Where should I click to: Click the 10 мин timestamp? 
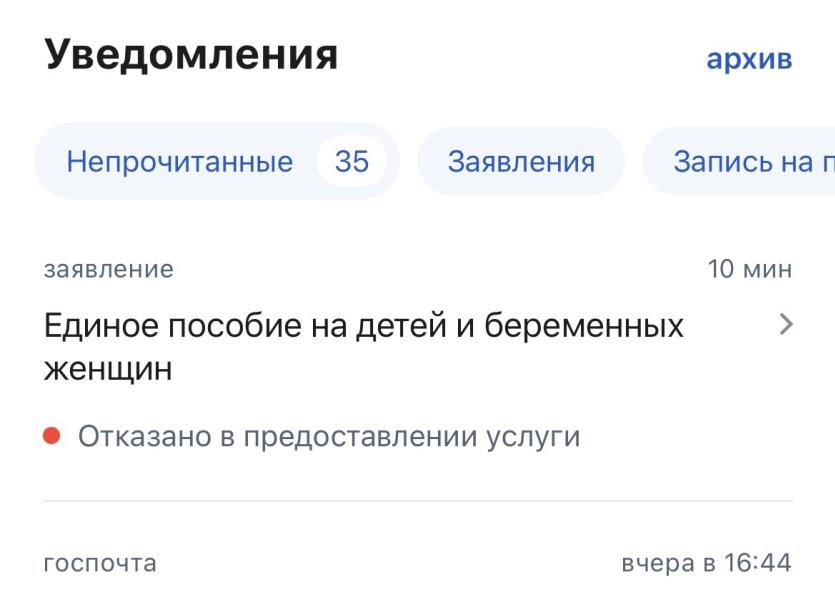click(x=750, y=269)
